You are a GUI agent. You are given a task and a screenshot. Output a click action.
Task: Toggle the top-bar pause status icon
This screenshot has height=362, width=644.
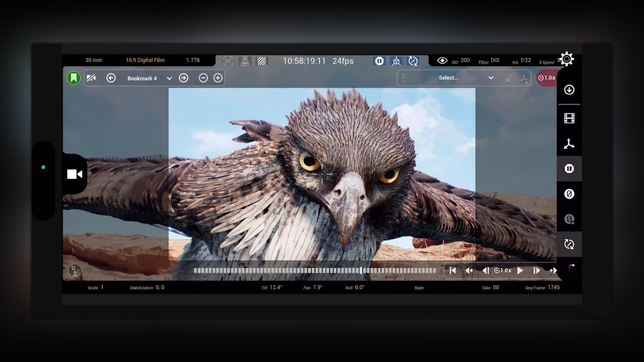[380, 61]
